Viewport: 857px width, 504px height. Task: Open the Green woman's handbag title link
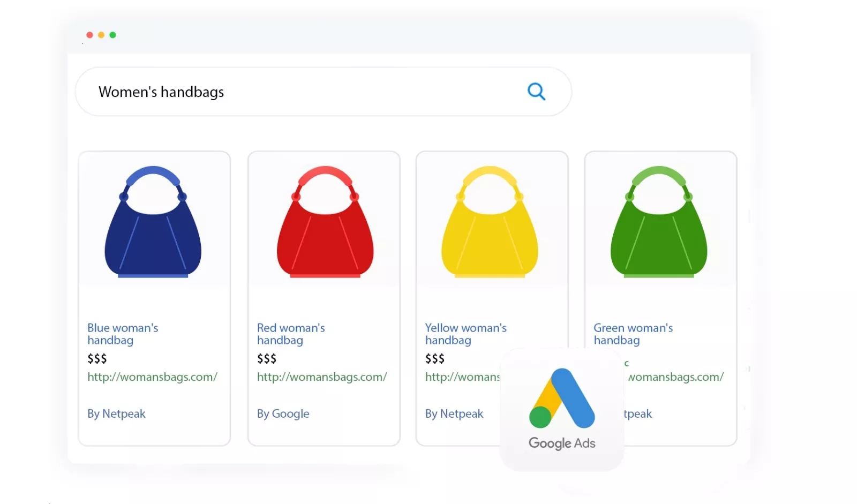(633, 334)
